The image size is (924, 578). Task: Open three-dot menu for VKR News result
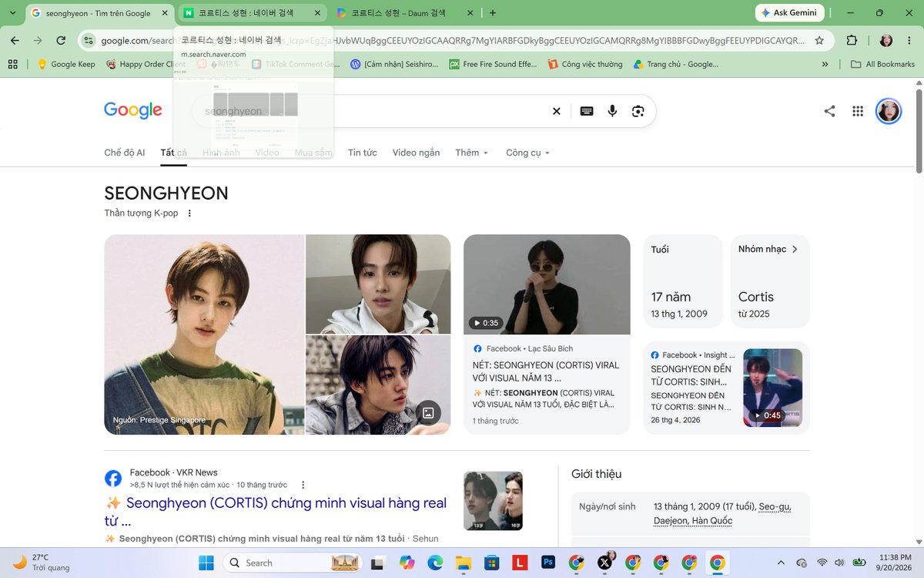[x=303, y=485]
